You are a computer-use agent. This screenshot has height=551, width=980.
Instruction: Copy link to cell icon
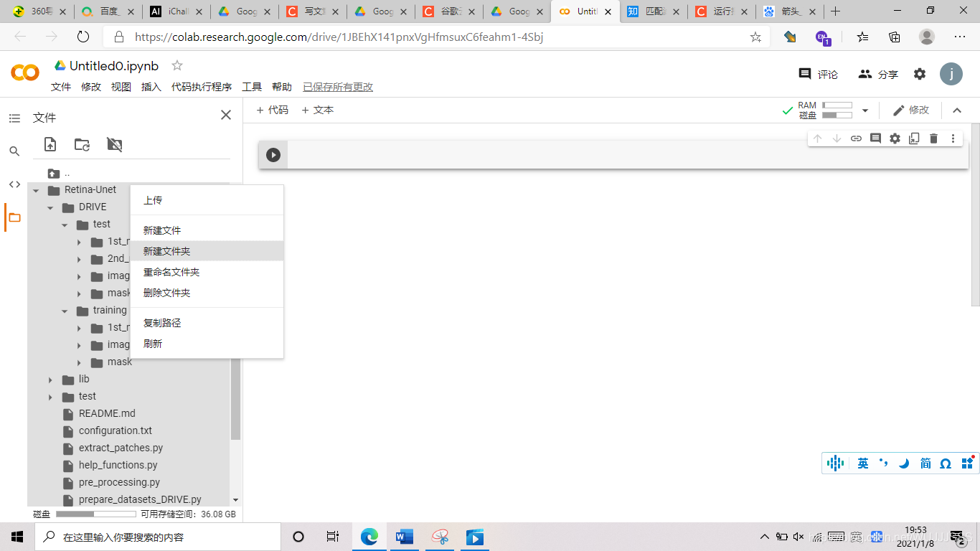tap(856, 138)
